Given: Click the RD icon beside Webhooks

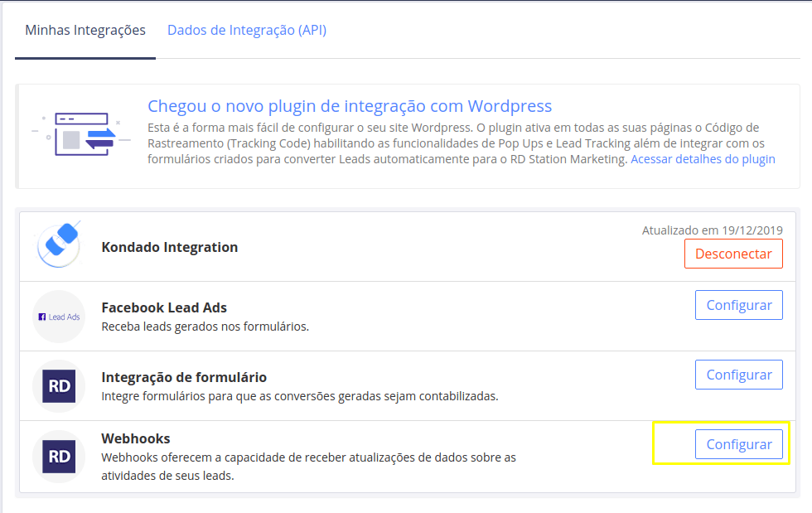Looking at the screenshot, I should click(59, 457).
